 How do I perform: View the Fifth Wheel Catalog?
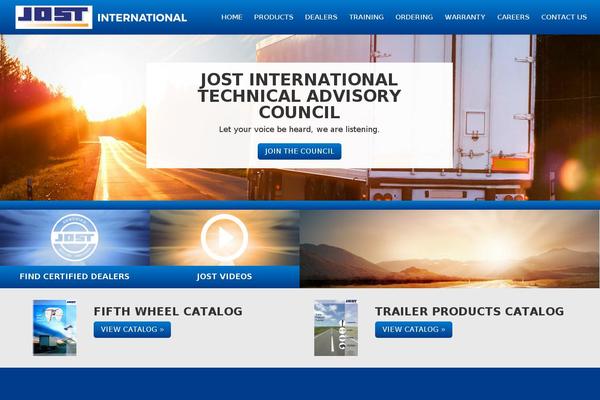coord(132,330)
